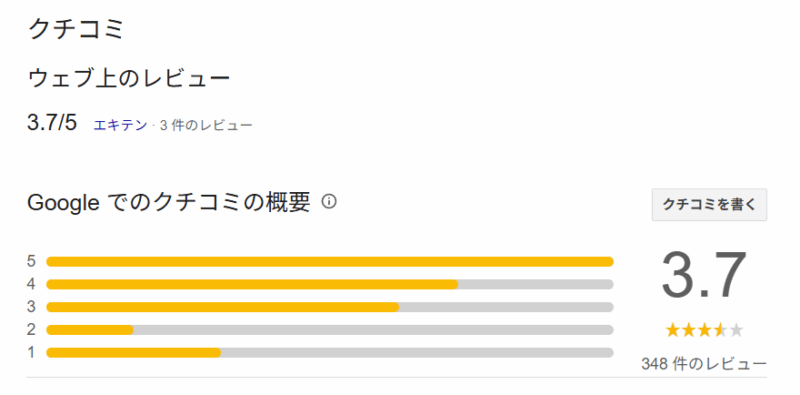The height and width of the screenshot is (395, 800).
Task: Click the last empty gray star
Action: 736,331
